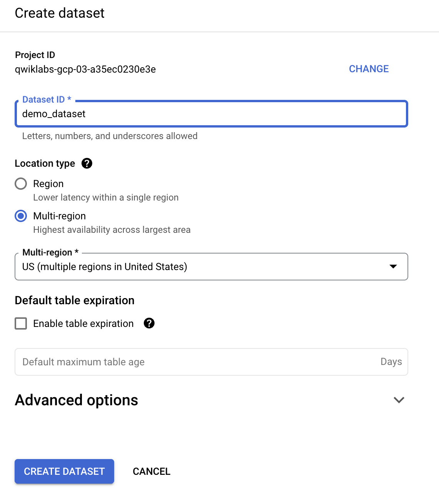Screen dimensions: 439x504
Task: Click the Location type help icon
Action: click(x=87, y=163)
